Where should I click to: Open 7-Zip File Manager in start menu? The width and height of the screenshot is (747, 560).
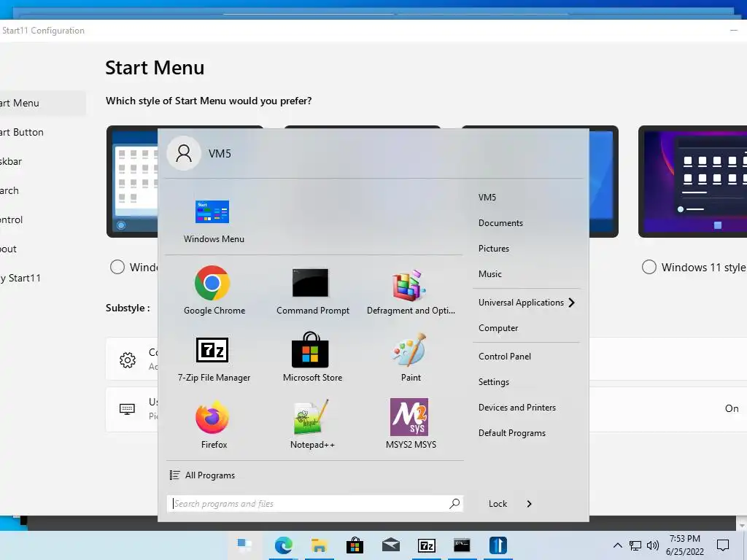212,350
